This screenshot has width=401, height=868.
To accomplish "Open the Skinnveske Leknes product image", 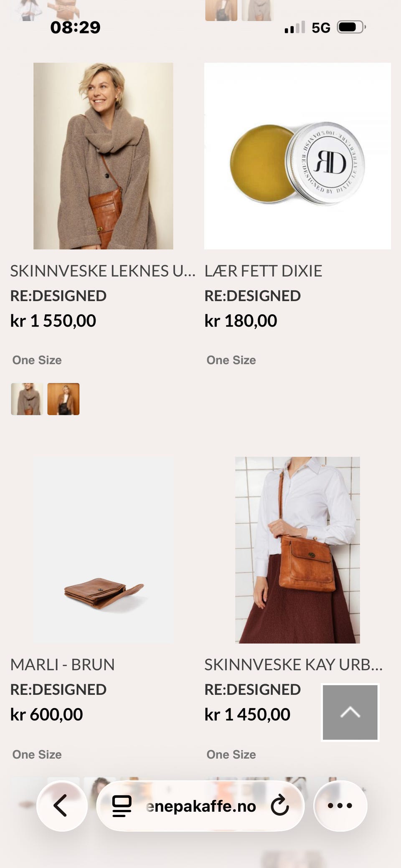I will click(103, 156).
